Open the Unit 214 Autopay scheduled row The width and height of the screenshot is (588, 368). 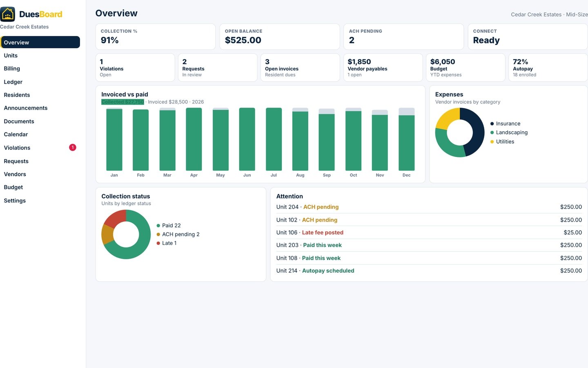[429, 271]
